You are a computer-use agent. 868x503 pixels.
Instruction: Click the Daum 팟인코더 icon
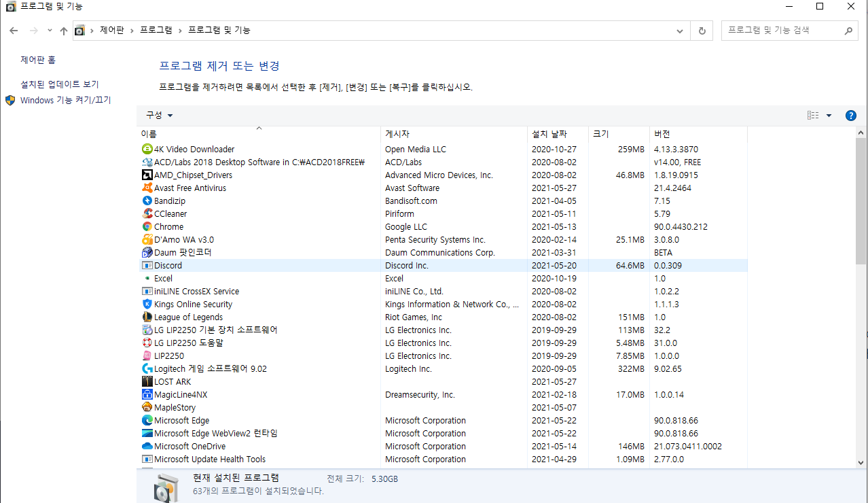(x=147, y=252)
